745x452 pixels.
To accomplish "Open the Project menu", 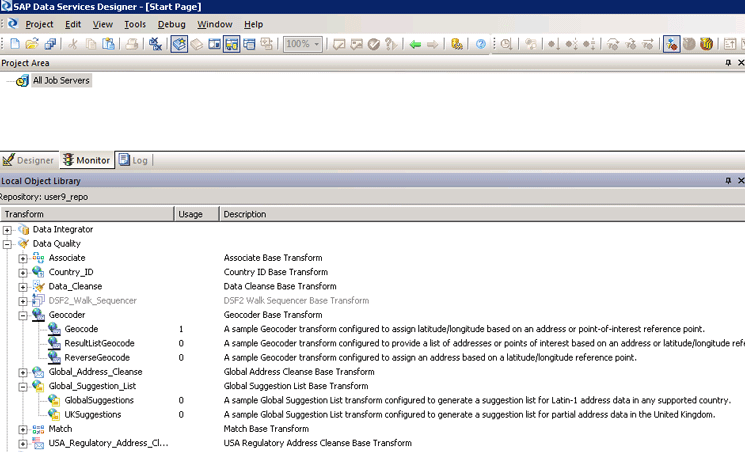I will pyautogui.click(x=39, y=24).
